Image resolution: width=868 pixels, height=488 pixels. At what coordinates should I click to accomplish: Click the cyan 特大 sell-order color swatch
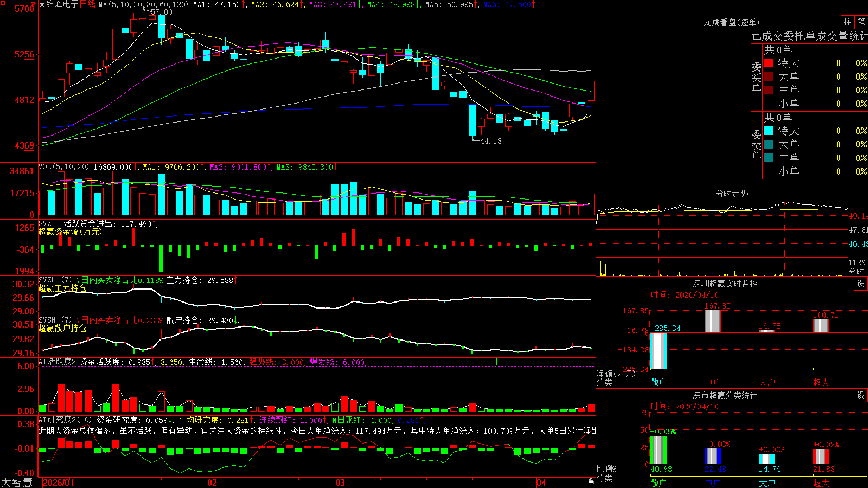point(768,131)
